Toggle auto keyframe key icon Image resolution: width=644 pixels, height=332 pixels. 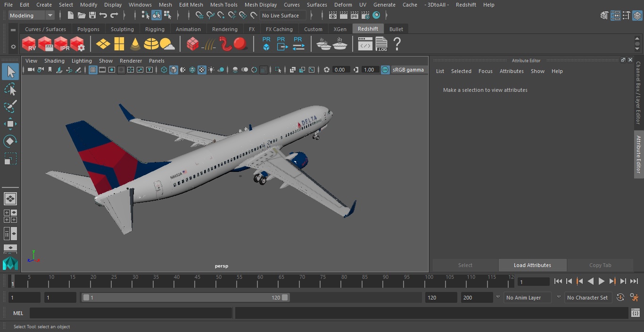(x=620, y=298)
